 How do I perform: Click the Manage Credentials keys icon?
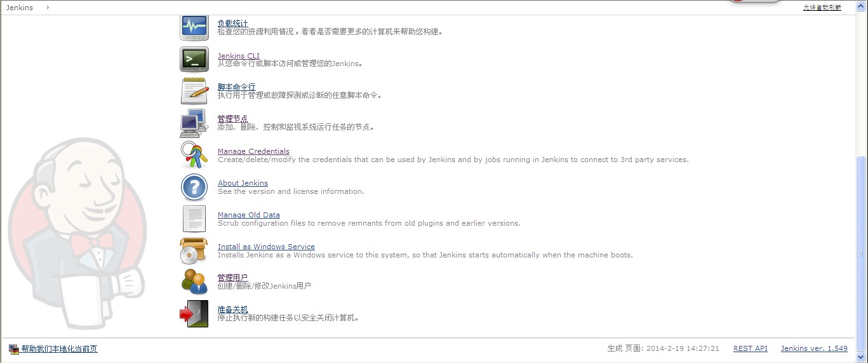click(x=194, y=154)
